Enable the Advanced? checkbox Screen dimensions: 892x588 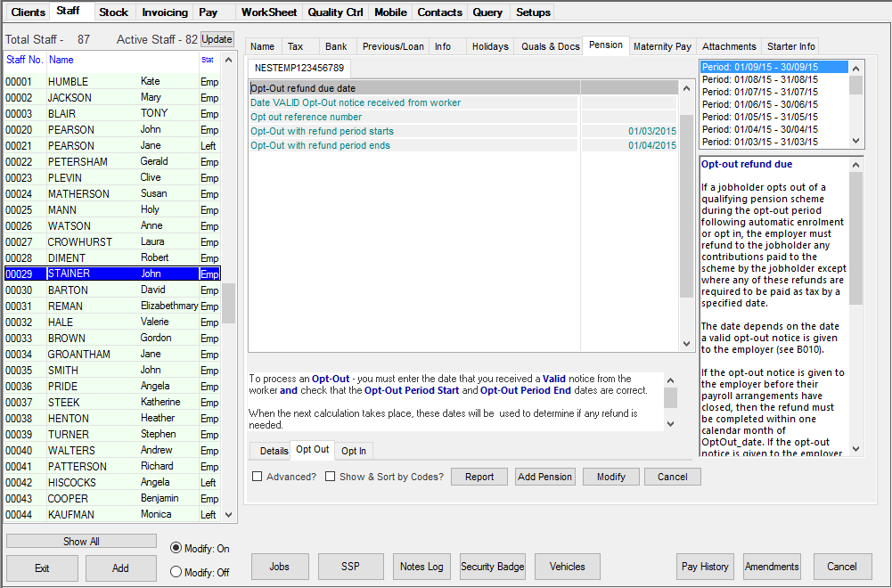257,476
